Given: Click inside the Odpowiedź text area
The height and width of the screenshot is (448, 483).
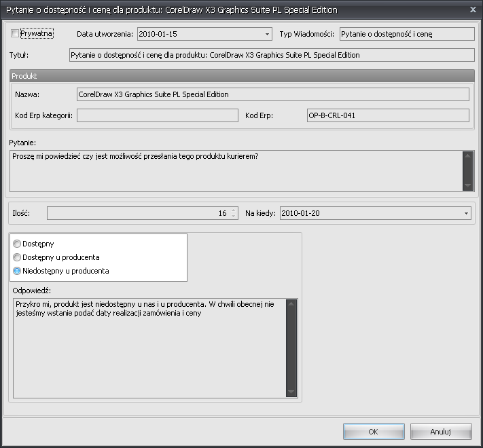Looking at the screenshot, I should (149, 348).
